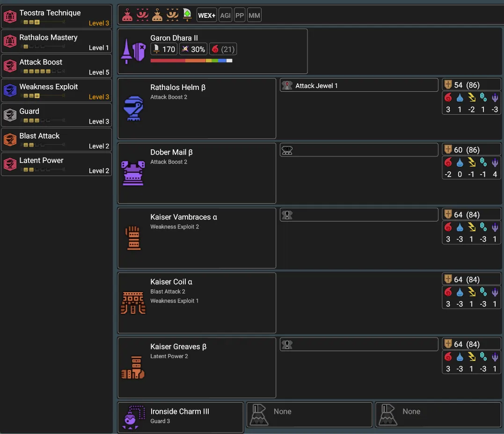Click the orange boots icon for Kaiser Greaves β
This screenshot has width=504, height=434.
(133, 368)
